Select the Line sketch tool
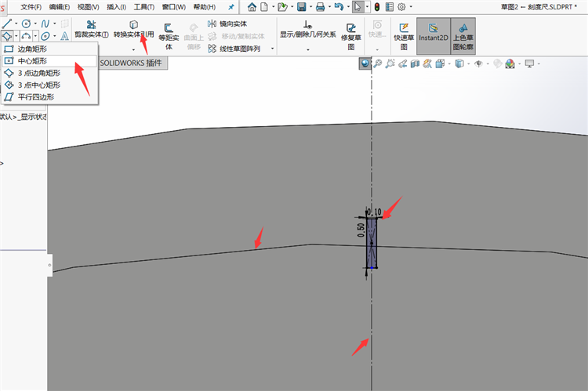 click(7, 24)
